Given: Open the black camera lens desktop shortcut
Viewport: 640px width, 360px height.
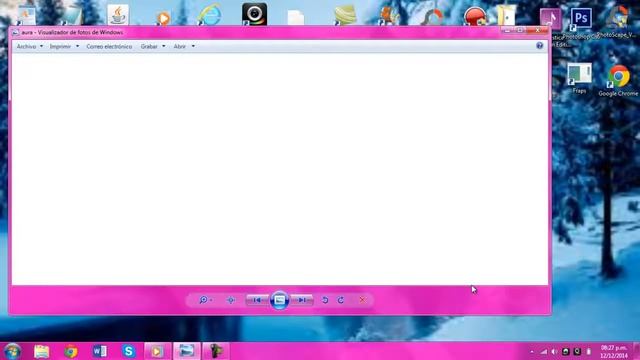Looking at the screenshot, I should tap(254, 14).
